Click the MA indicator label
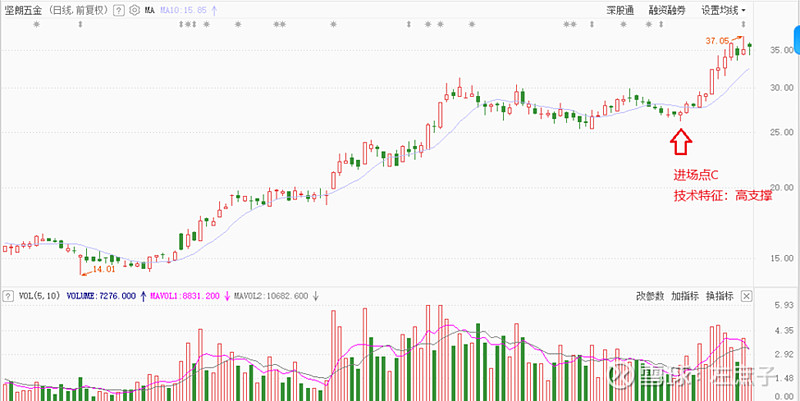 (149, 10)
